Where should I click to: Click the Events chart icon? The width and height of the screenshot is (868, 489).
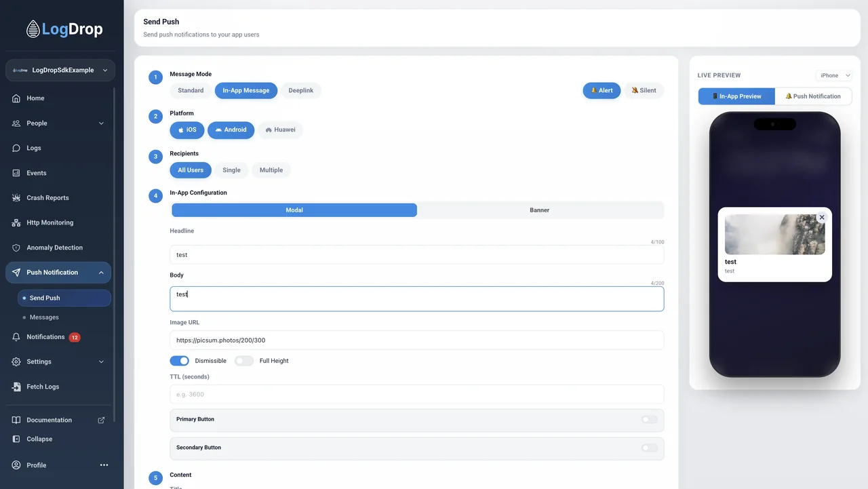(x=16, y=173)
